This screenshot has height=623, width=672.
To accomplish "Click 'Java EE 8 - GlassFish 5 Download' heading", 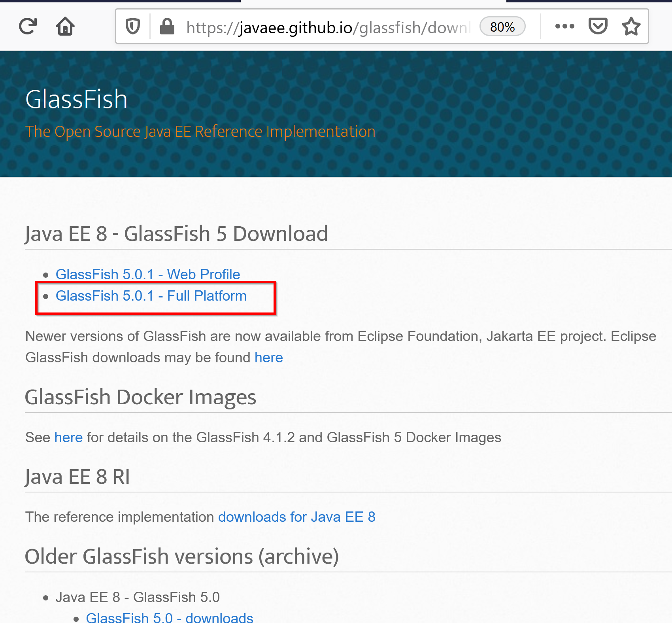I will click(x=176, y=233).
